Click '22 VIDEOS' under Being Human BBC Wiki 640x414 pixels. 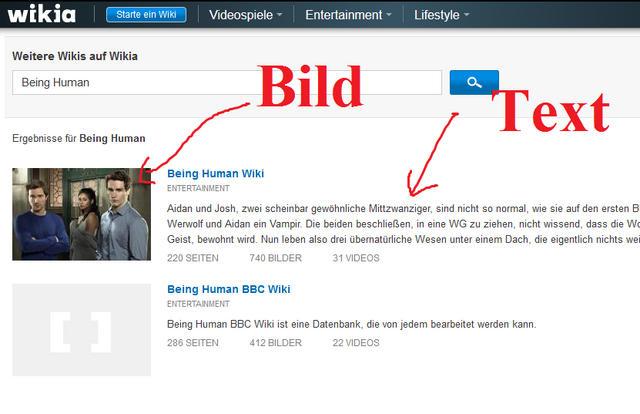tap(356, 343)
